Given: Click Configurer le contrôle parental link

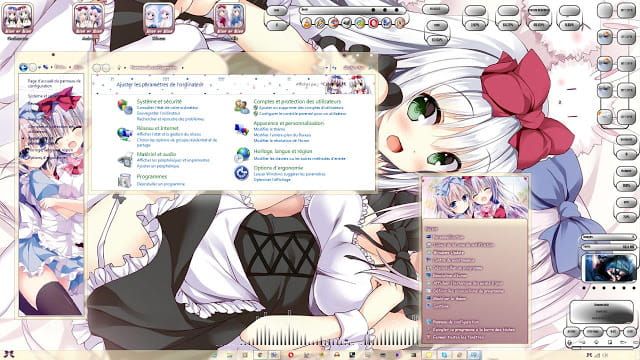Looking at the screenshot, I should (302, 113).
